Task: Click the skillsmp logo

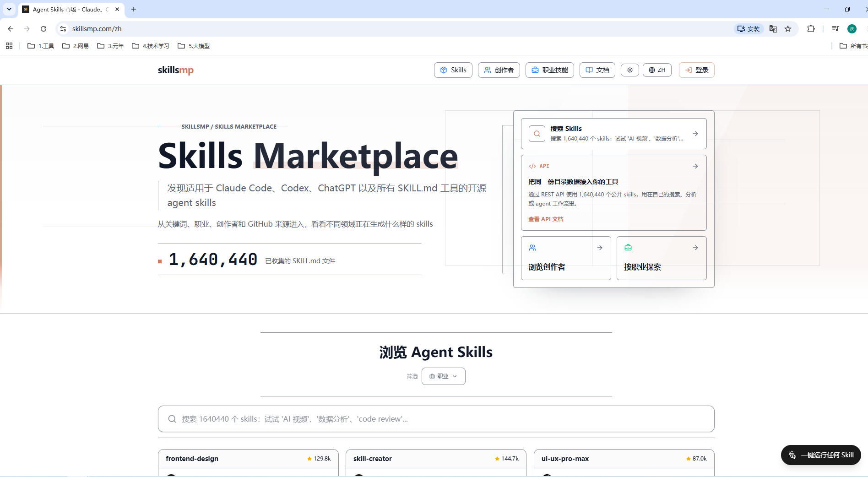Action: tap(176, 70)
